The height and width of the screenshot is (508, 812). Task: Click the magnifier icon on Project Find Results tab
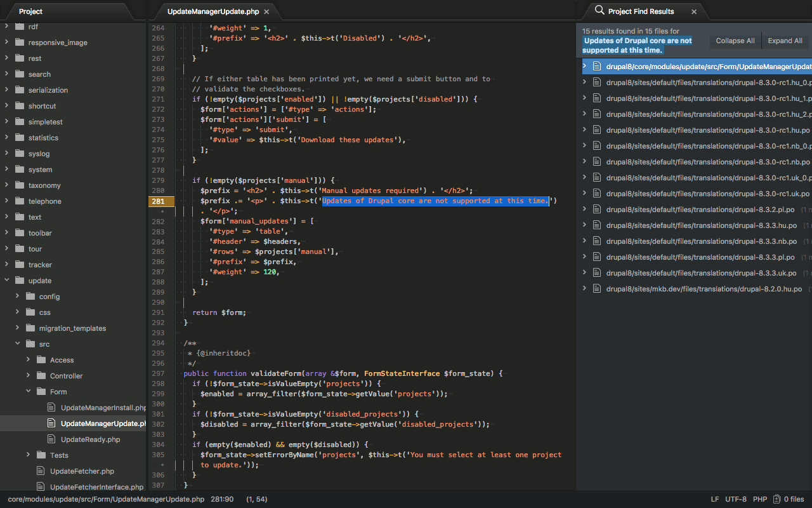point(599,11)
